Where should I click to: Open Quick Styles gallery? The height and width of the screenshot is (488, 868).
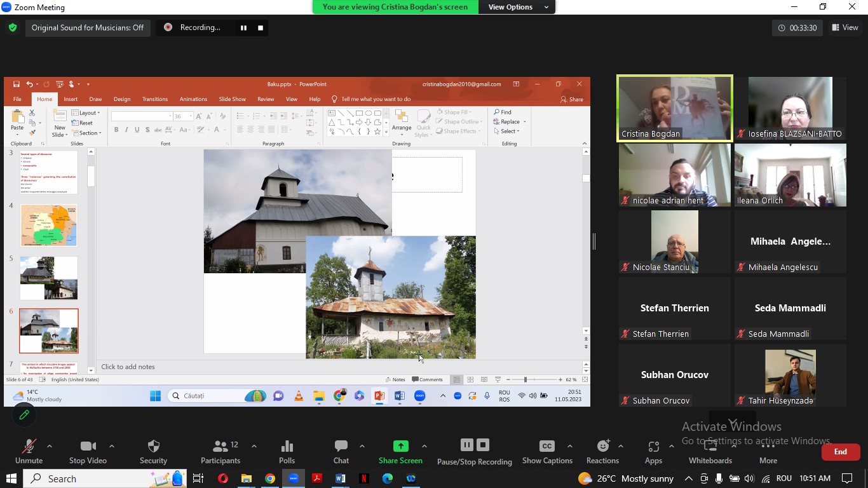(423, 123)
